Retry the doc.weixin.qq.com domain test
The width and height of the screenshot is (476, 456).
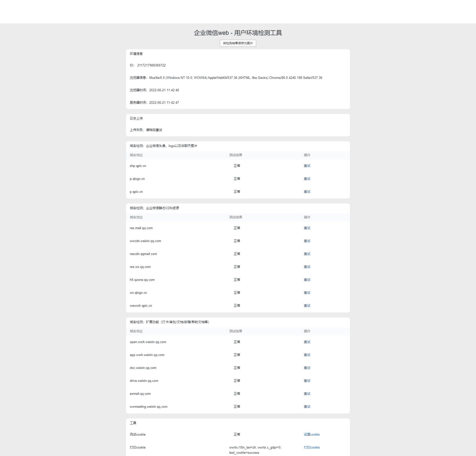(307, 368)
